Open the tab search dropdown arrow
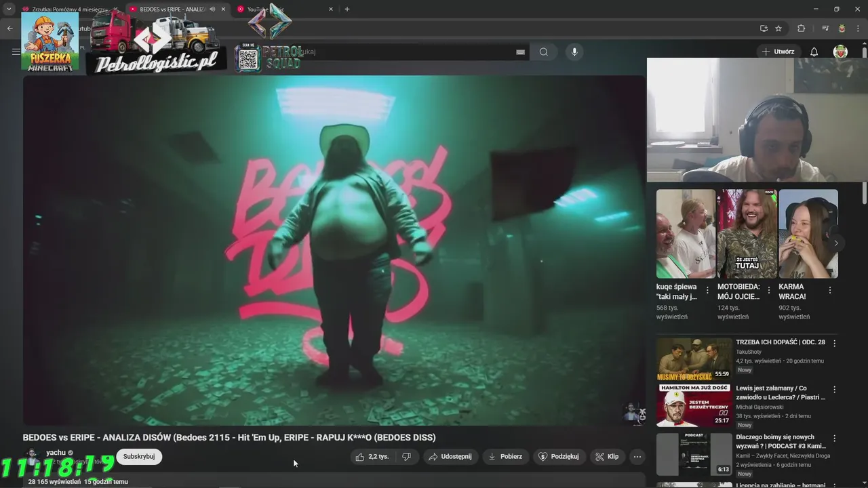 coord(9,9)
